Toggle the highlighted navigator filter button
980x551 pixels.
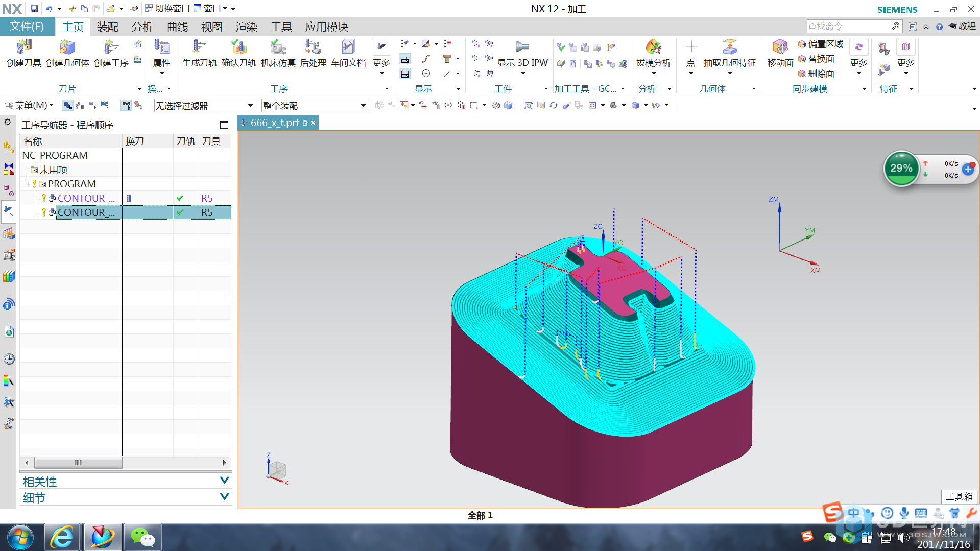pos(126,105)
